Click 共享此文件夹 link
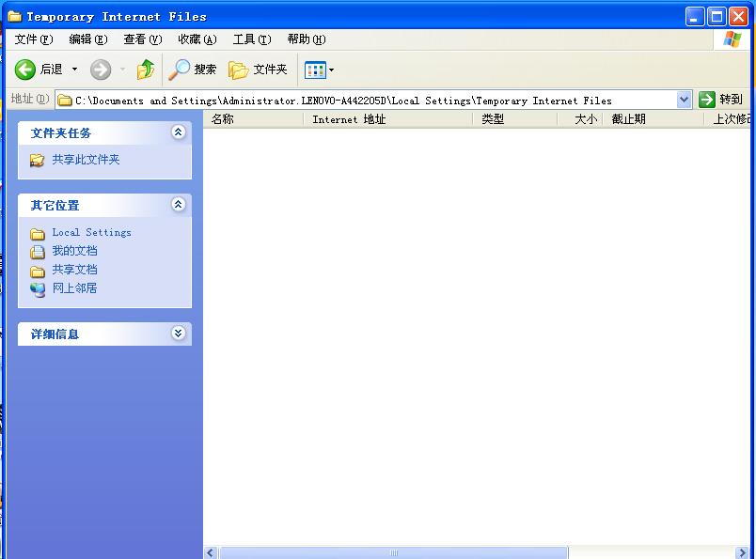 (x=86, y=160)
